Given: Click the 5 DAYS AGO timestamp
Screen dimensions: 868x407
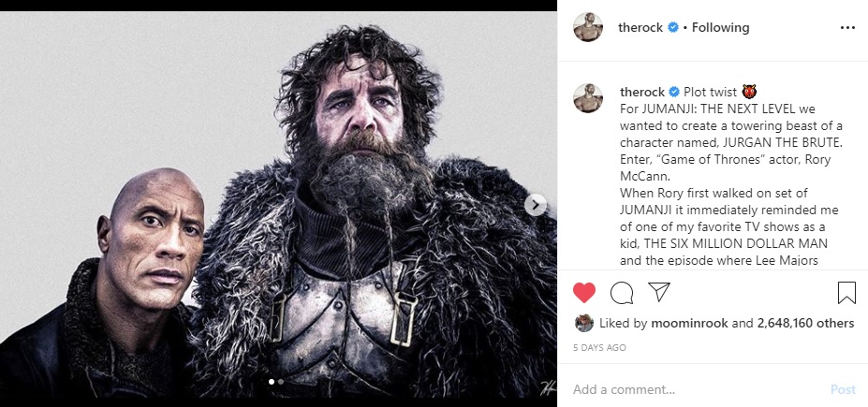Looking at the screenshot, I should (600, 348).
